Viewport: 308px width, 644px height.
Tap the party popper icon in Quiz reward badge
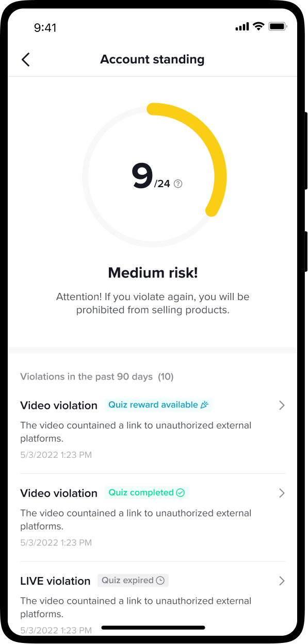point(204,405)
